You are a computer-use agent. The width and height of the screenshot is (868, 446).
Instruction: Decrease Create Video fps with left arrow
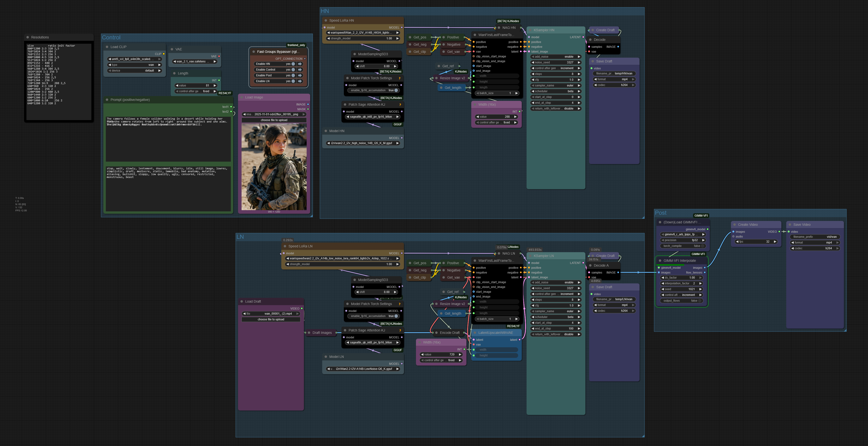pyautogui.click(x=737, y=242)
